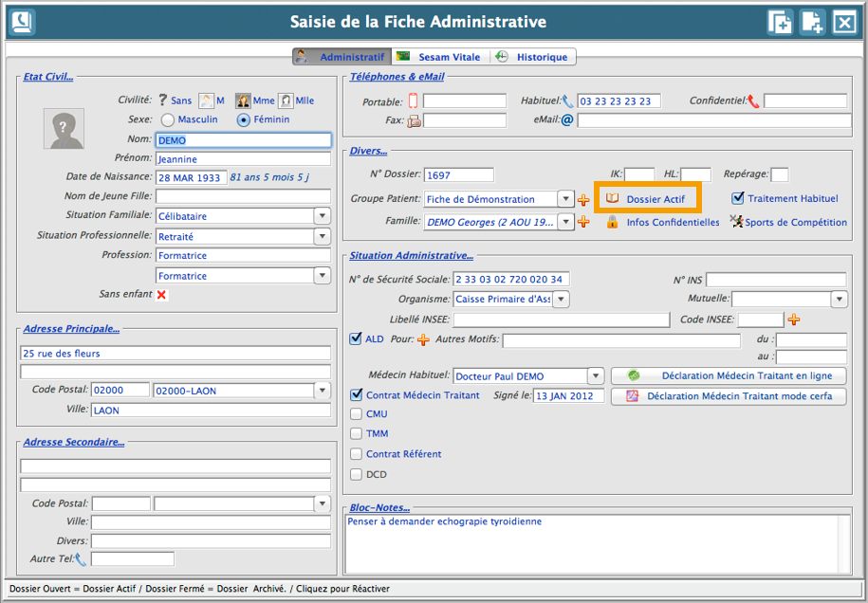Click the red X next to Sans enfant
The height and width of the screenshot is (603, 868).
[161, 294]
